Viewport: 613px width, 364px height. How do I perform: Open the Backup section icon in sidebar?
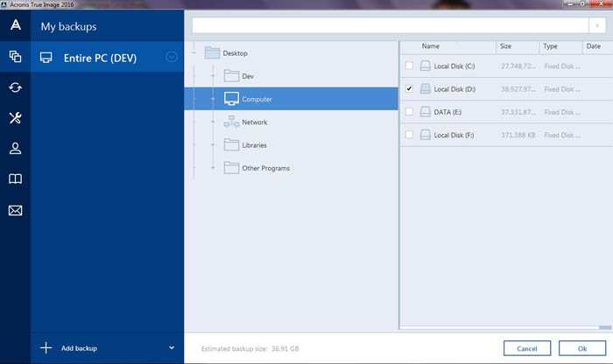click(15, 57)
